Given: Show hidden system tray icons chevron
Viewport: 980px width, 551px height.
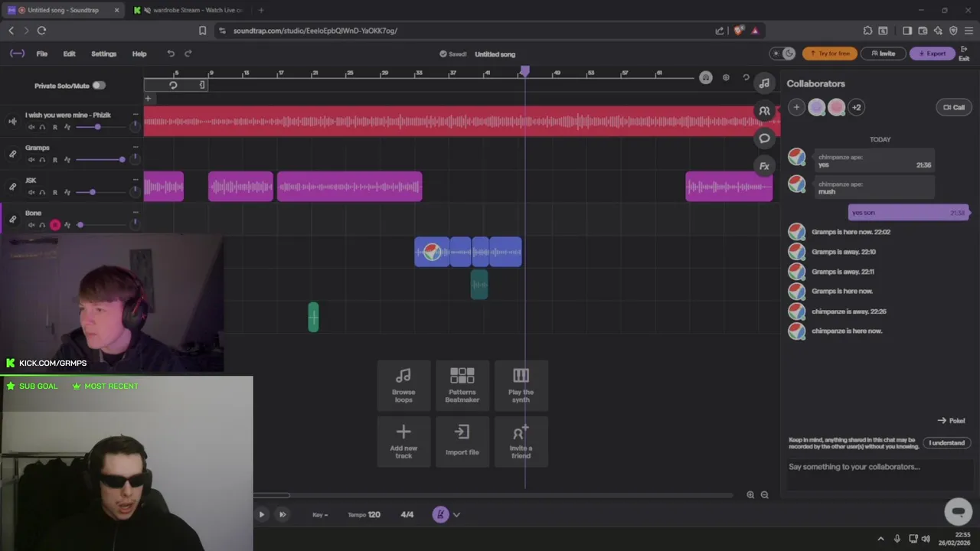Looking at the screenshot, I should coord(880,539).
